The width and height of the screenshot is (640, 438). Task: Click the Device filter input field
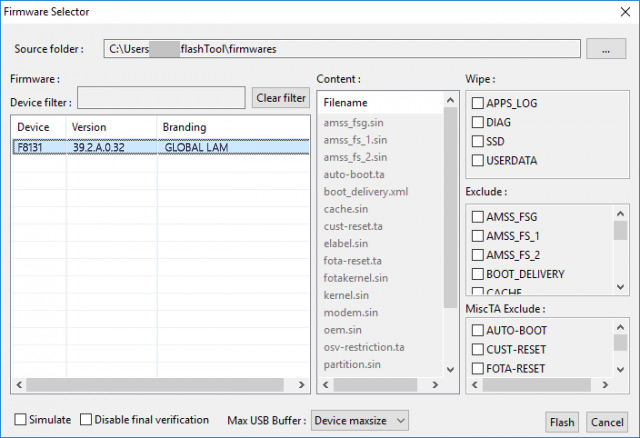click(x=161, y=98)
